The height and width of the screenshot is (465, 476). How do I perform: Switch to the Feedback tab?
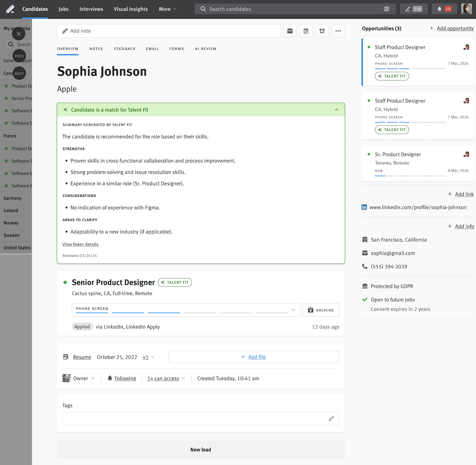tap(125, 49)
